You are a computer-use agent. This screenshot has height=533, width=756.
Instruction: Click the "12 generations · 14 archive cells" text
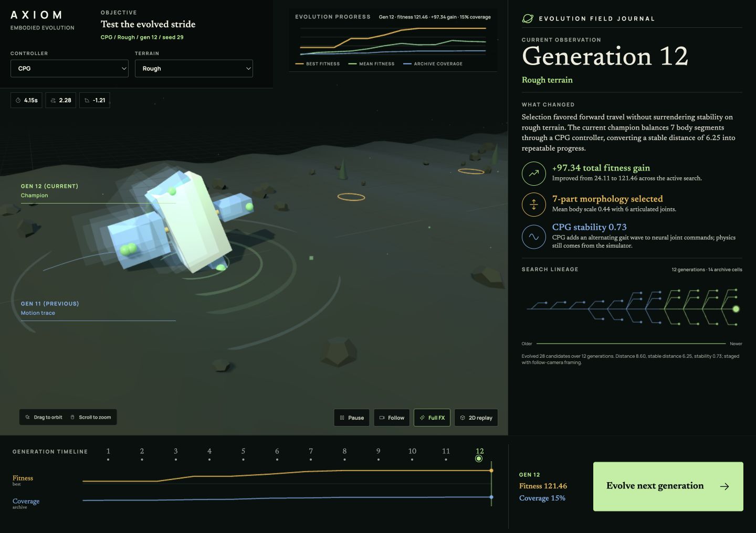[707, 270]
